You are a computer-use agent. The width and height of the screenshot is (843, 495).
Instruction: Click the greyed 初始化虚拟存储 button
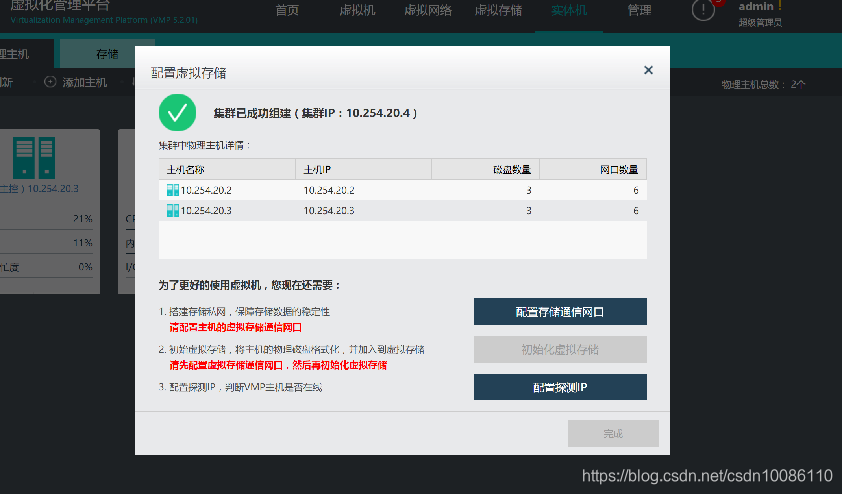point(560,350)
